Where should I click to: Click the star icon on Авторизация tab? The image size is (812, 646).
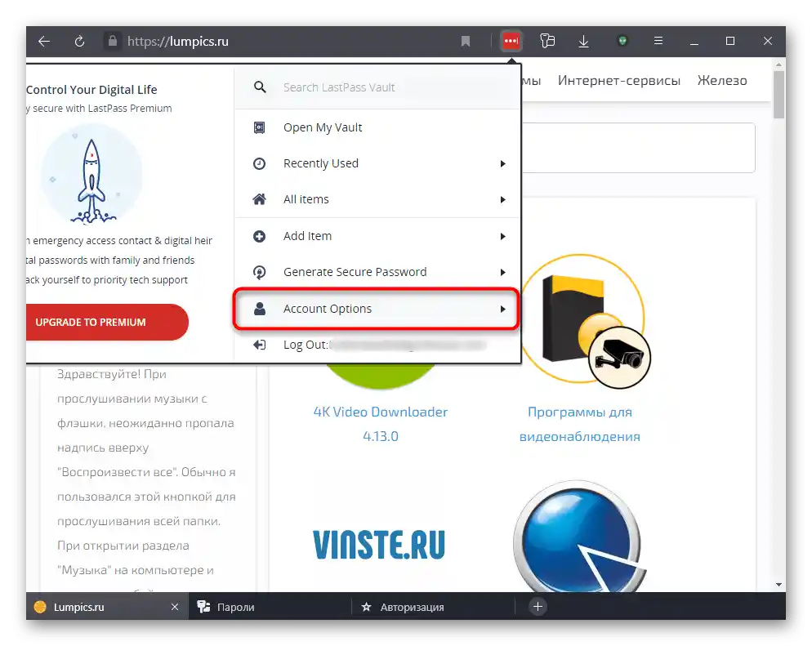click(x=366, y=607)
